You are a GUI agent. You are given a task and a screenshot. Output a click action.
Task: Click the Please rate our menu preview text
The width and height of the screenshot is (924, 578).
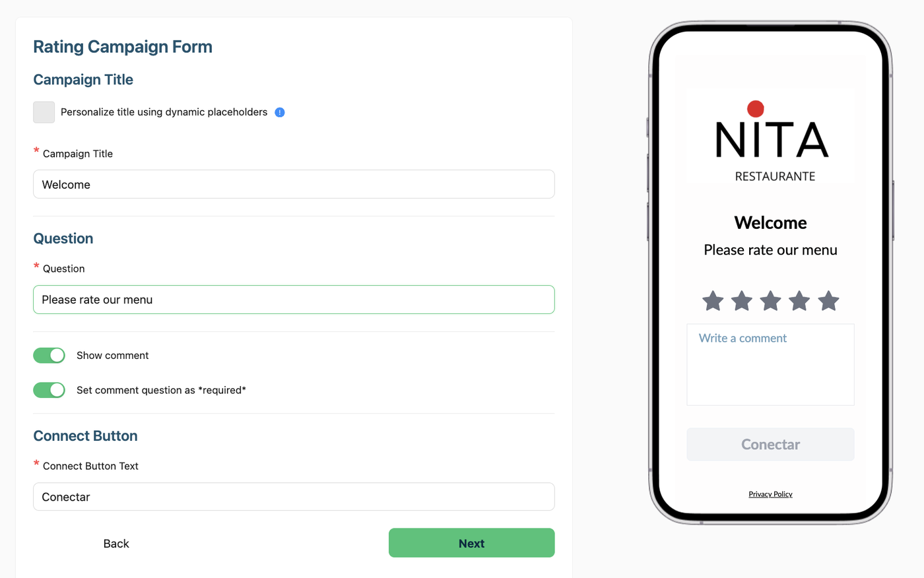[x=770, y=250]
